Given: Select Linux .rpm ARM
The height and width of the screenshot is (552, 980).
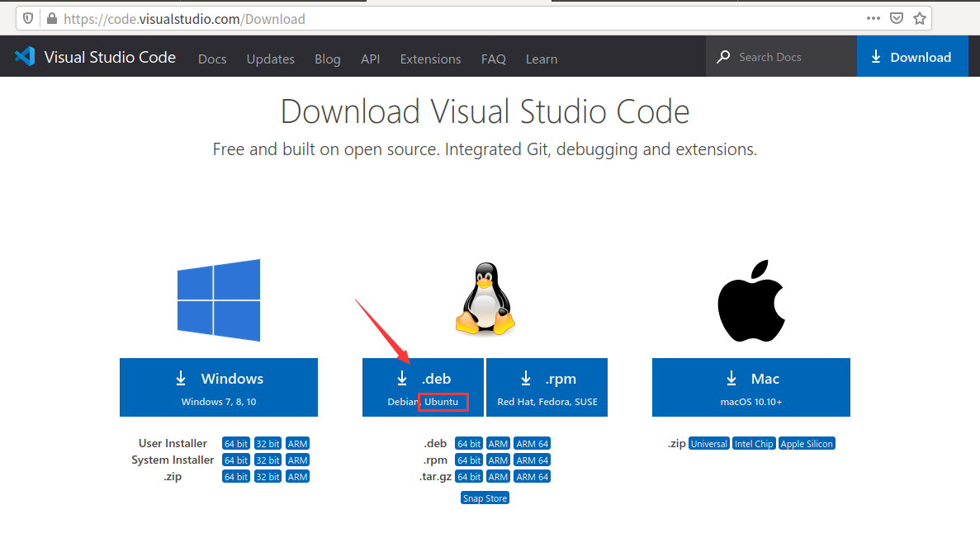Looking at the screenshot, I should pyautogui.click(x=498, y=460).
